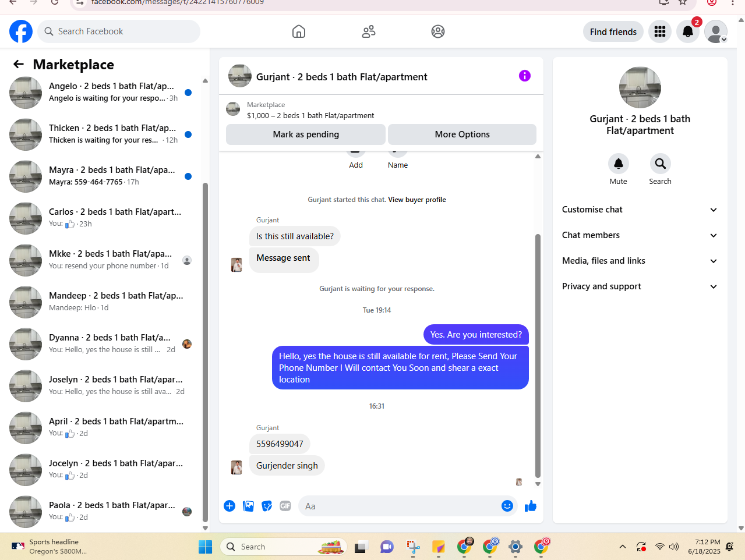This screenshot has height=560, width=745.
Task: Open the taskbar clock showing 7:12 PM
Action: (x=704, y=547)
